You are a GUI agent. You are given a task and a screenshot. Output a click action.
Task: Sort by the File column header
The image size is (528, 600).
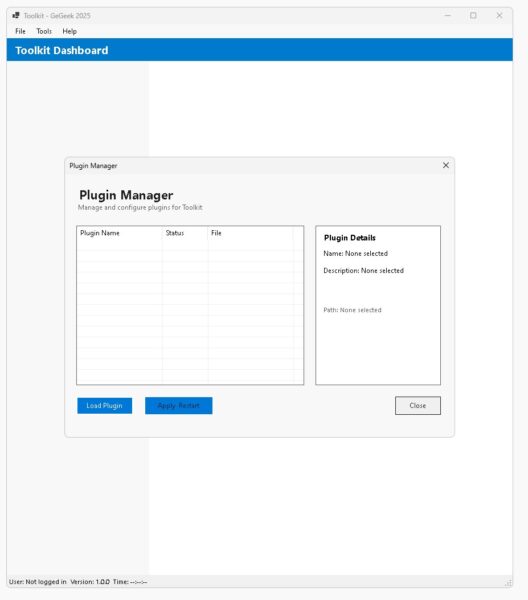click(251, 233)
